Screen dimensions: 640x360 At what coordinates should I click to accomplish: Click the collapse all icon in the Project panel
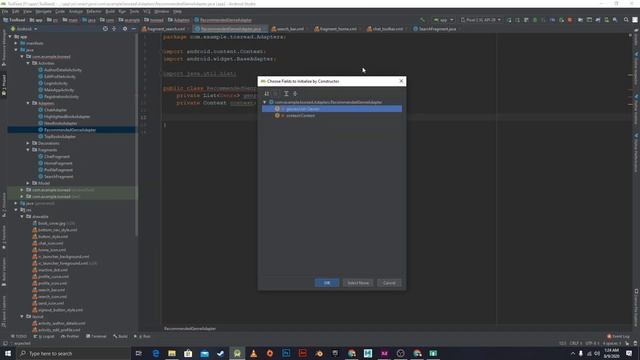114,29
